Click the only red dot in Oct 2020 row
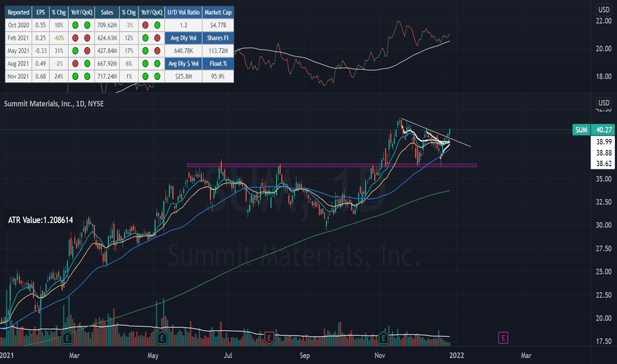This screenshot has height=364, width=617. (x=145, y=25)
